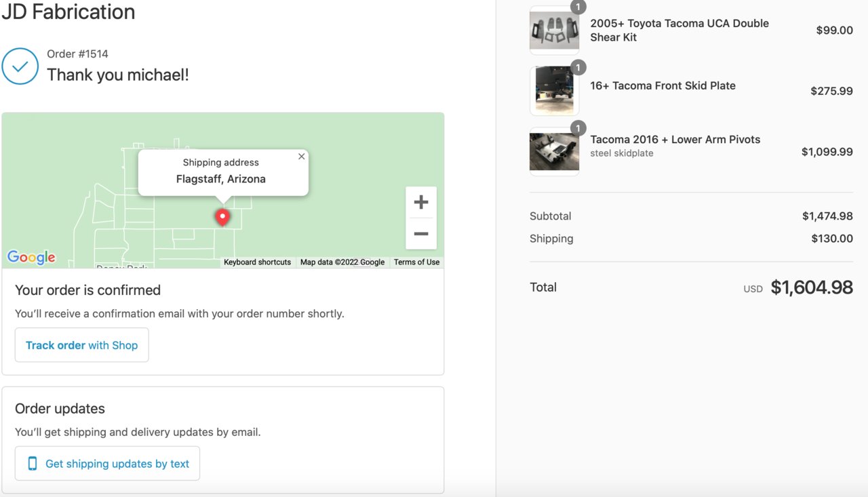868x497 pixels.
Task: Click the order confirmed checkmark icon
Action: (x=20, y=66)
